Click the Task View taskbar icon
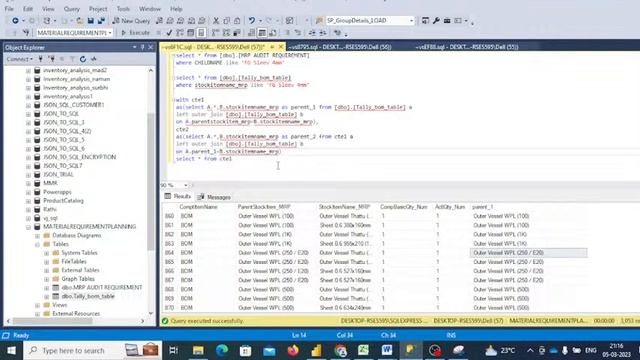640x360 pixels. pyautogui.click(x=173, y=350)
